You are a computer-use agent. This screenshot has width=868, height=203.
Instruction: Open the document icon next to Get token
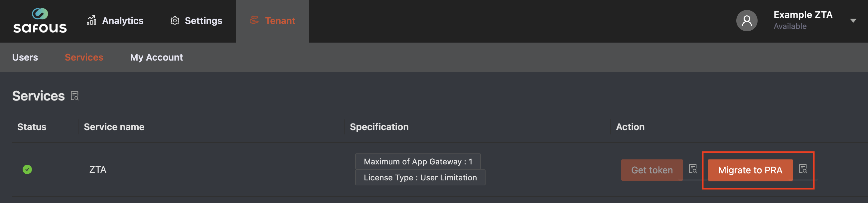coord(692,169)
